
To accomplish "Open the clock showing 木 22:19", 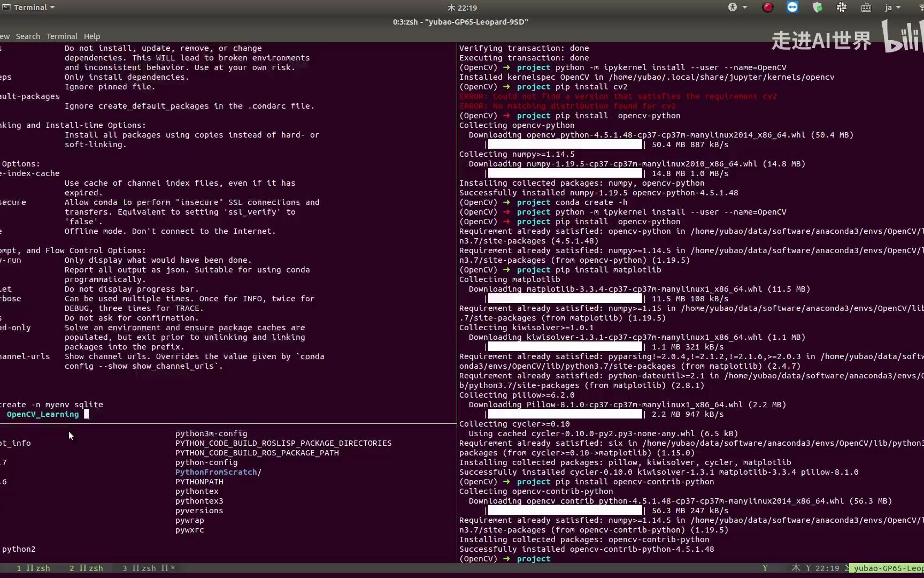I will pyautogui.click(x=462, y=7).
